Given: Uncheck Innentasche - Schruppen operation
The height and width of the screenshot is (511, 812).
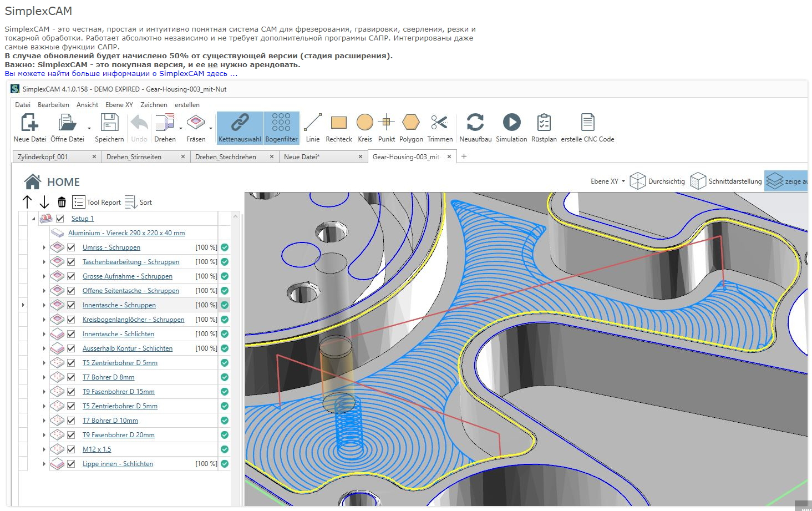Looking at the screenshot, I should pyautogui.click(x=71, y=305).
